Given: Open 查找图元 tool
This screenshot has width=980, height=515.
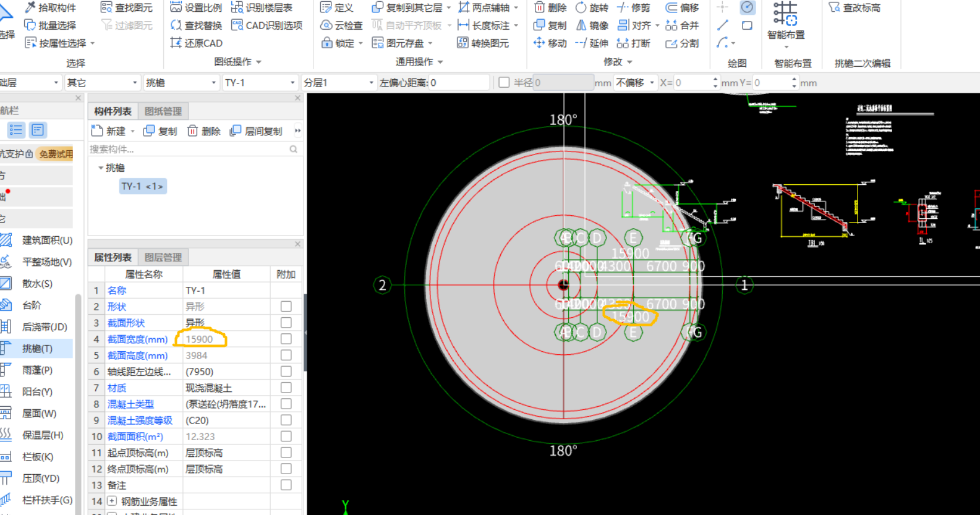Looking at the screenshot, I should pos(126,7).
